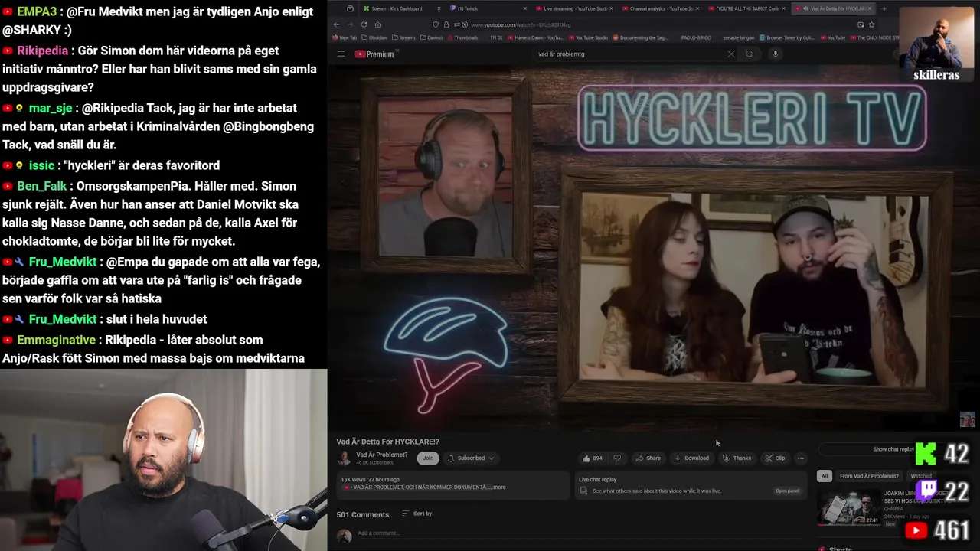Open the Subscribed notification dropdown
This screenshot has height=551, width=980.
(471, 458)
